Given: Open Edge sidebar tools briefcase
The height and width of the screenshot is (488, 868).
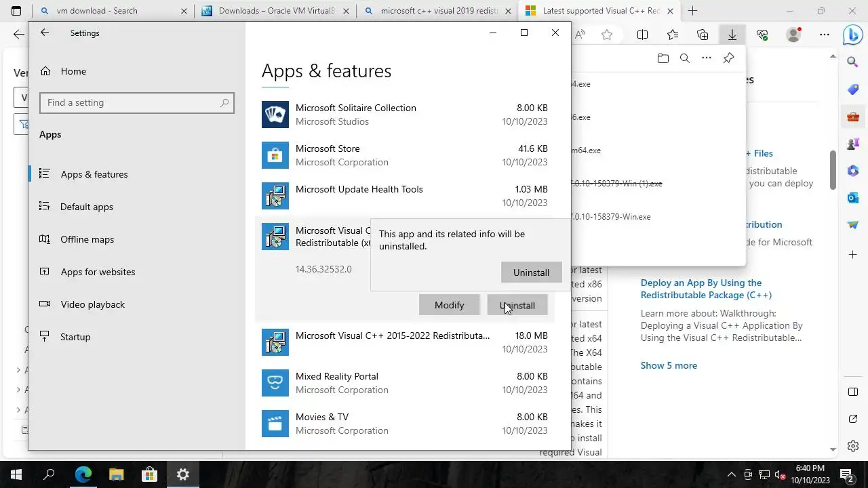Looking at the screenshot, I should pyautogui.click(x=853, y=117).
